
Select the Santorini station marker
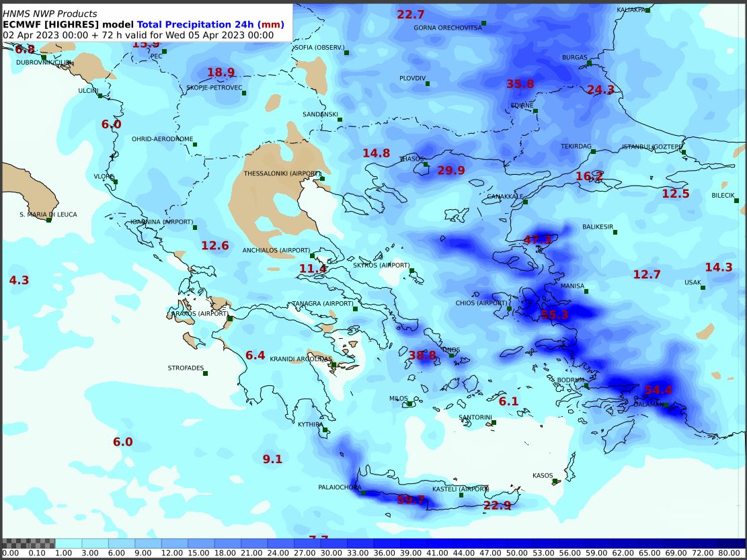tap(494, 423)
